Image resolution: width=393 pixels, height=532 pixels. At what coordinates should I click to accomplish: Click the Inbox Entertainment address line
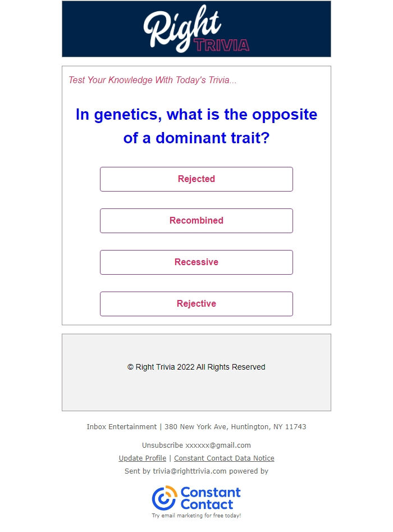click(x=196, y=427)
